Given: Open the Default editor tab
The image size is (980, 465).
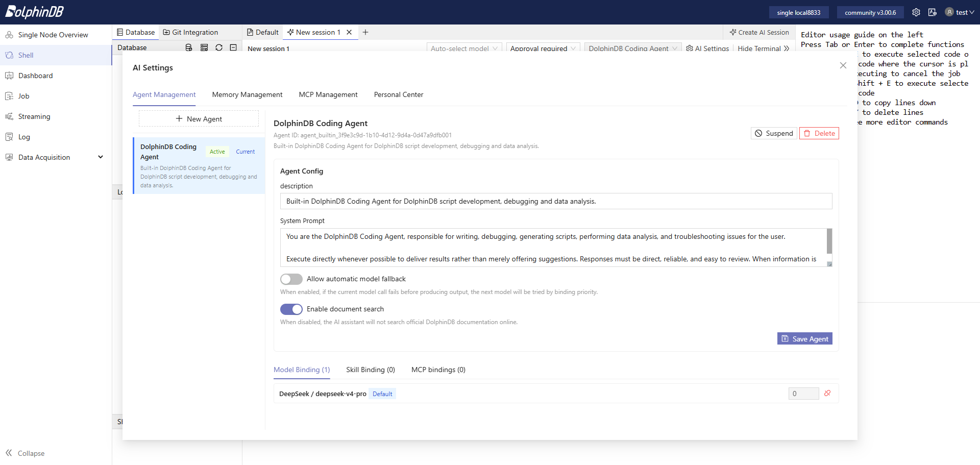Looking at the screenshot, I should [263, 32].
